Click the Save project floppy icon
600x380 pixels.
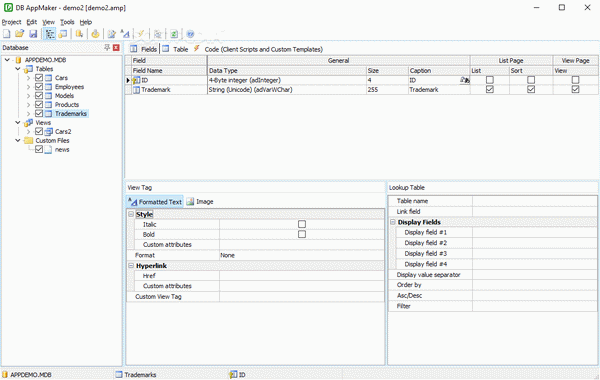pos(33,34)
